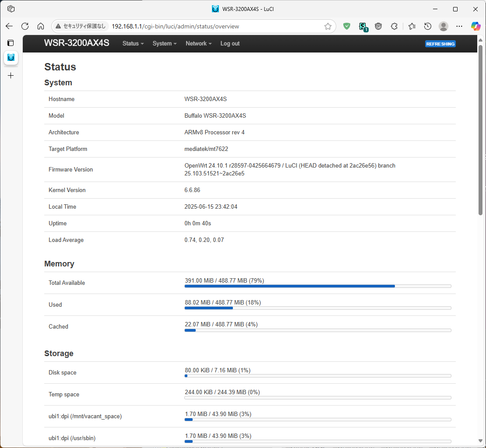Click the Temp space progress bar
The image size is (486, 448).
tap(318, 398)
